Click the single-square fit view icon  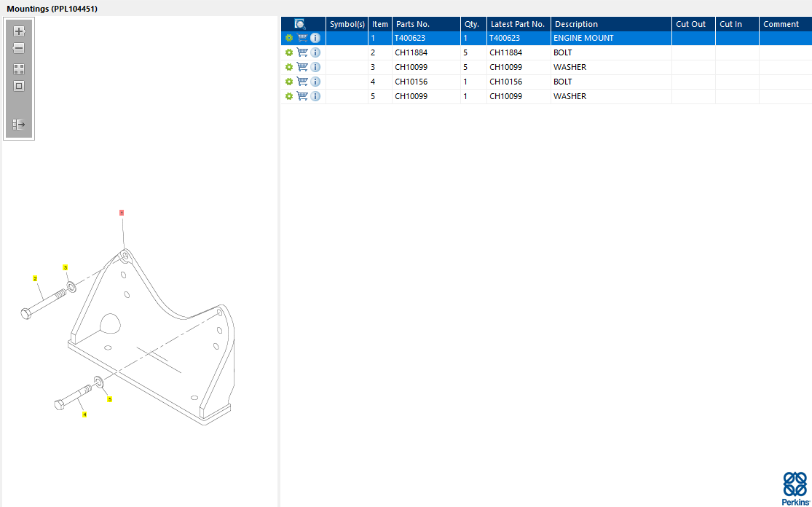tap(19, 86)
